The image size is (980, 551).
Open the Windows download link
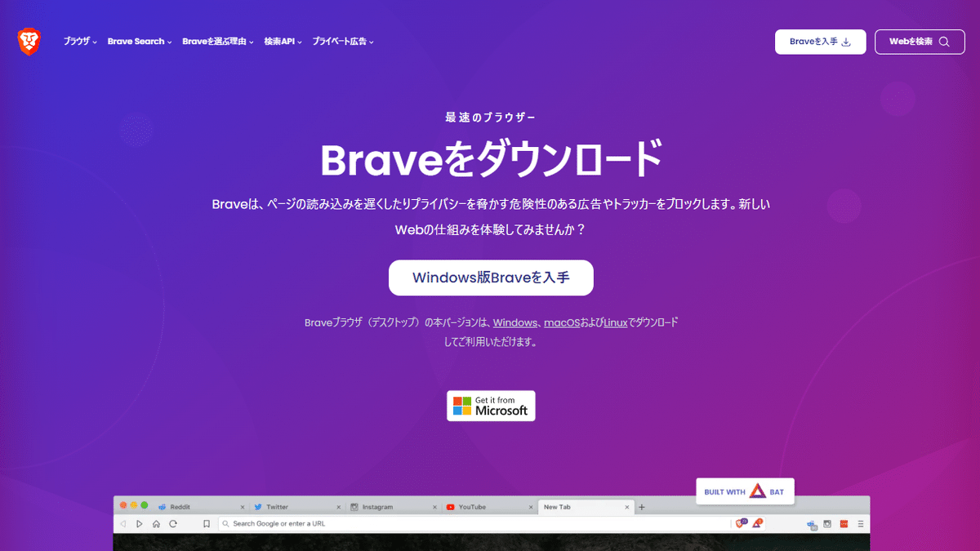click(514, 322)
